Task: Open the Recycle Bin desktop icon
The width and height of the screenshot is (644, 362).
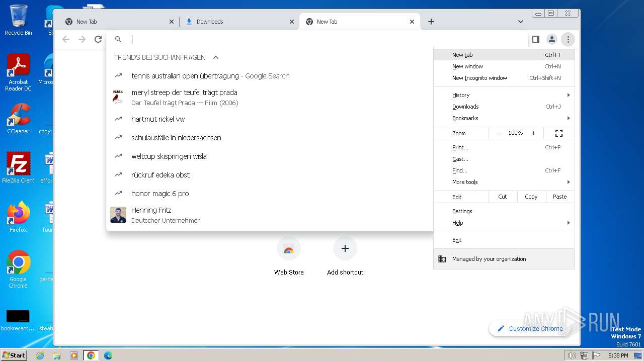Action: pyautogui.click(x=18, y=20)
